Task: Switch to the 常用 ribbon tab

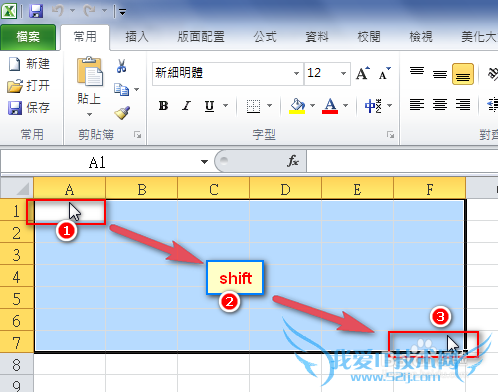Action: [85, 37]
